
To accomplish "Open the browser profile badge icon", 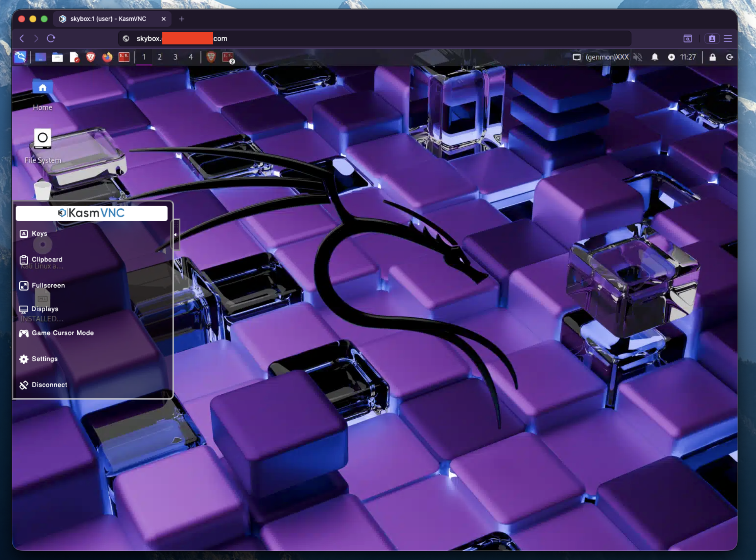I will pyautogui.click(x=712, y=38).
